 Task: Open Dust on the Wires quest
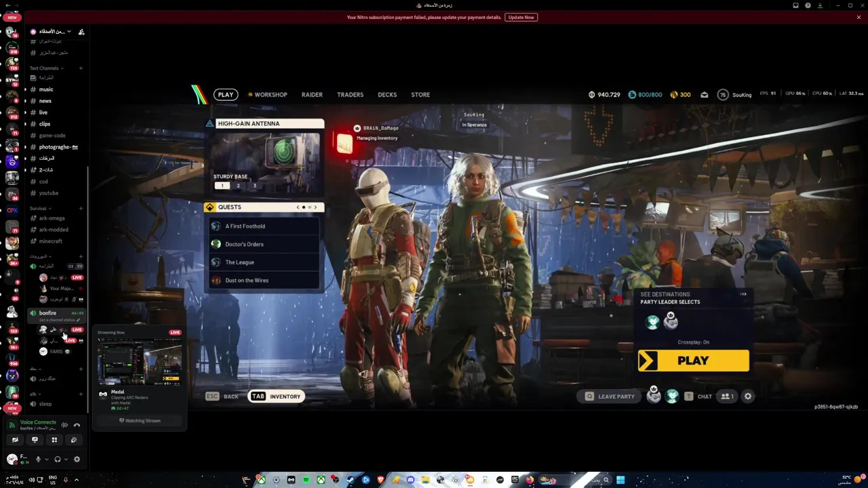[264, 280]
